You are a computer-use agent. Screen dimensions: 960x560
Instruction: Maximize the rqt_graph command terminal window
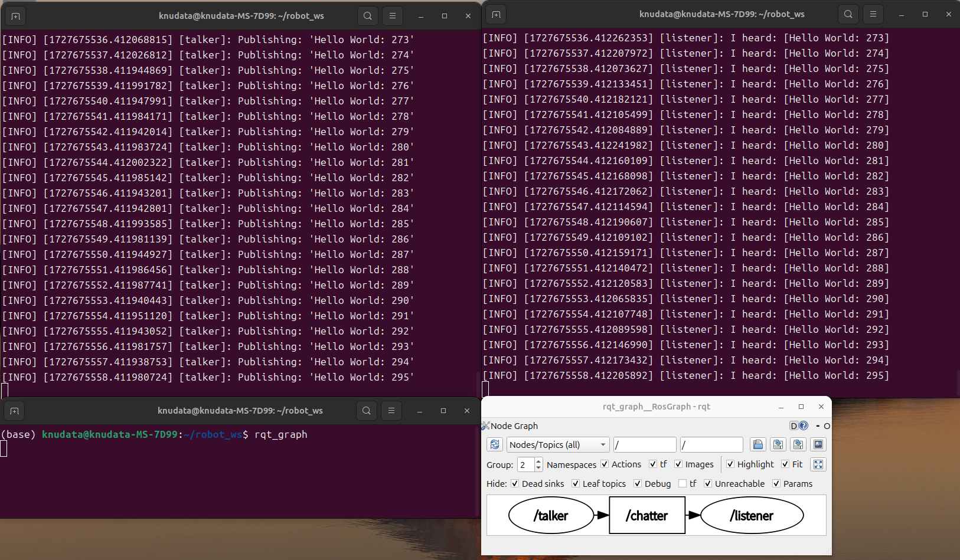pos(443,411)
